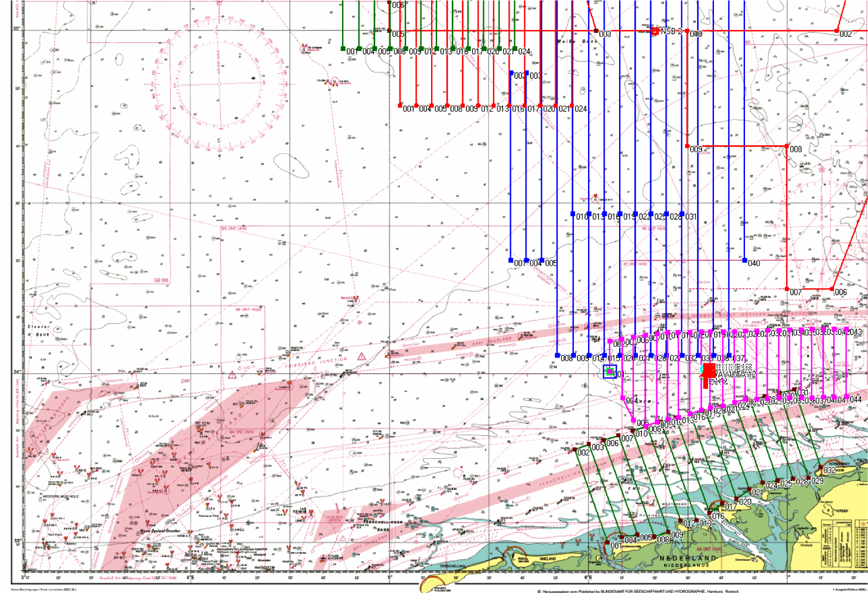Select magenta waypoint 004
This screenshot has height=593, width=868.
click(x=623, y=398)
